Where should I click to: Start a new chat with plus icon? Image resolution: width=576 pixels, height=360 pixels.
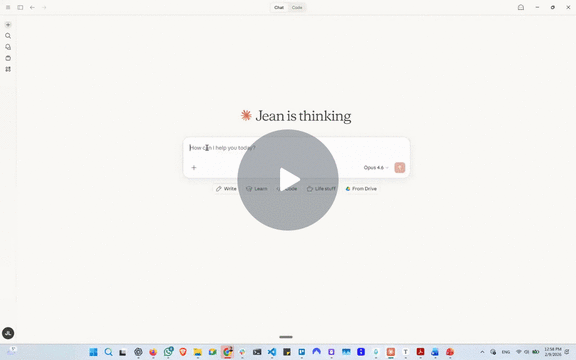pyautogui.click(x=8, y=25)
